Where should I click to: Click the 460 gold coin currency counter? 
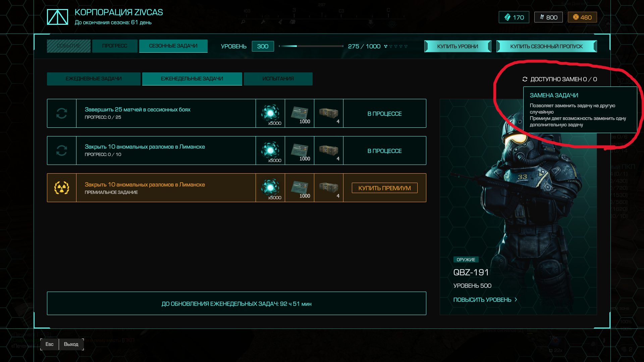(x=582, y=17)
